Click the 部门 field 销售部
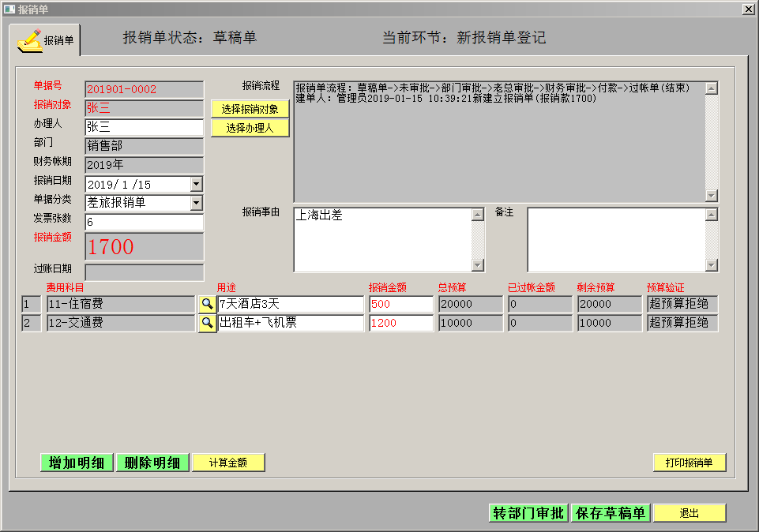The height and width of the screenshot is (532, 759). (145, 146)
